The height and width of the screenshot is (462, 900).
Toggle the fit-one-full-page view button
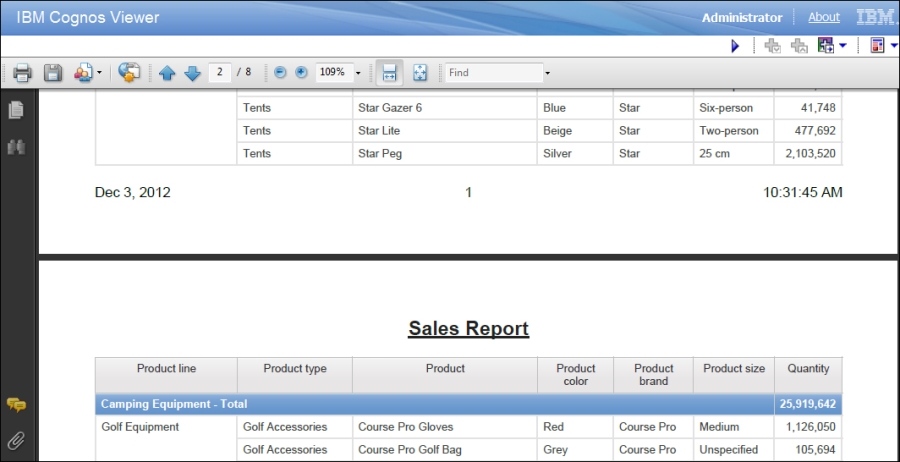pos(420,72)
